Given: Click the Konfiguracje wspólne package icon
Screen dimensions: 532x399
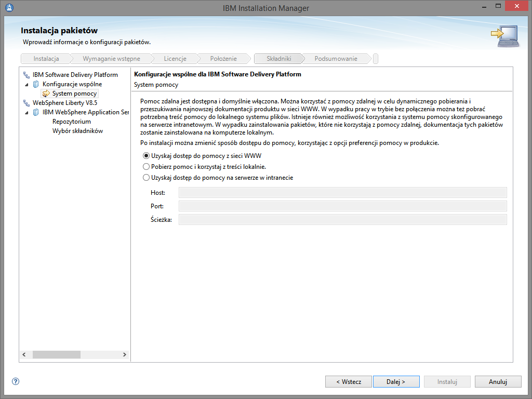Looking at the screenshot, I should tap(36, 84).
